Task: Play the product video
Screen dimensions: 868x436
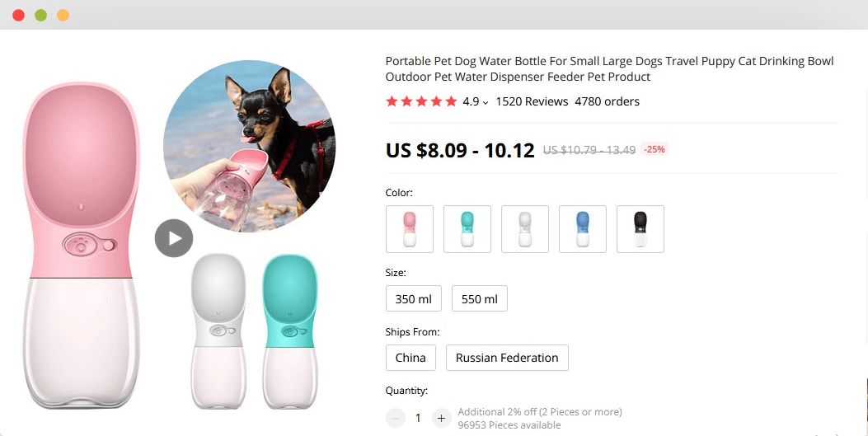Action: 174,238
